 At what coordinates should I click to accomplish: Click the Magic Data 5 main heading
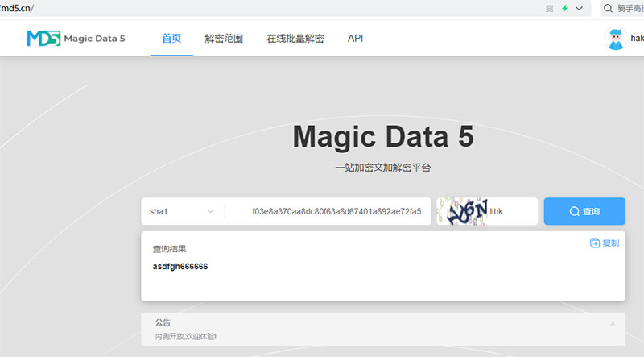click(x=383, y=136)
